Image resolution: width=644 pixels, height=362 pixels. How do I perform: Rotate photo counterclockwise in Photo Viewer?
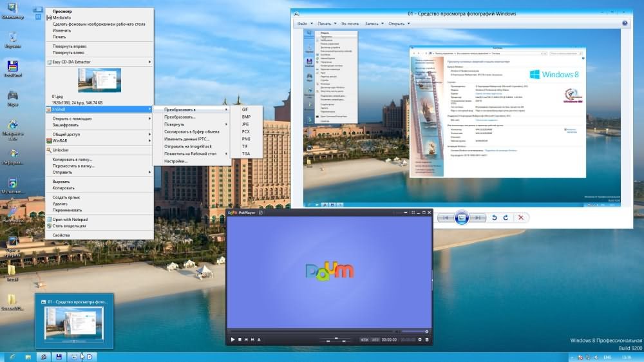(x=493, y=218)
